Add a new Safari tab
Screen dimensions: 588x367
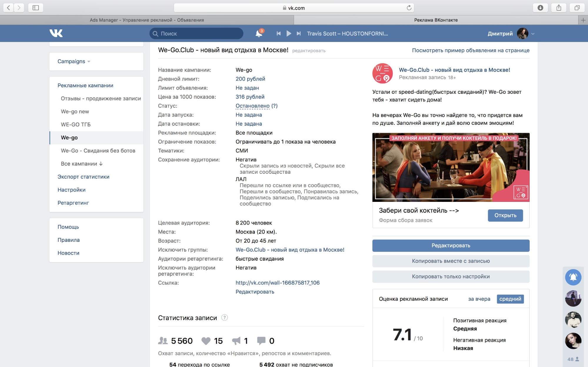coord(583,20)
